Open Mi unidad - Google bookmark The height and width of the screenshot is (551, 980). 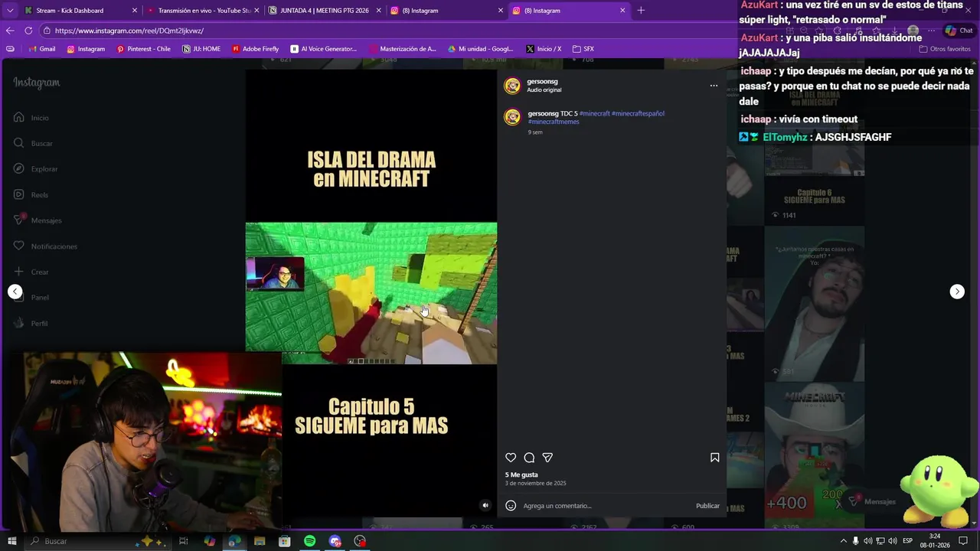pyautogui.click(x=480, y=49)
